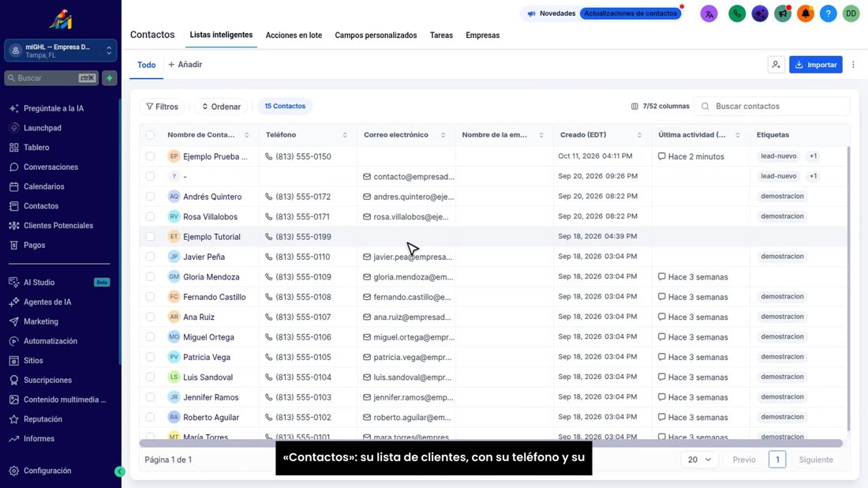Open Pregúntale a la IA
The height and width of the screenshot is (488, 868).
53,108
